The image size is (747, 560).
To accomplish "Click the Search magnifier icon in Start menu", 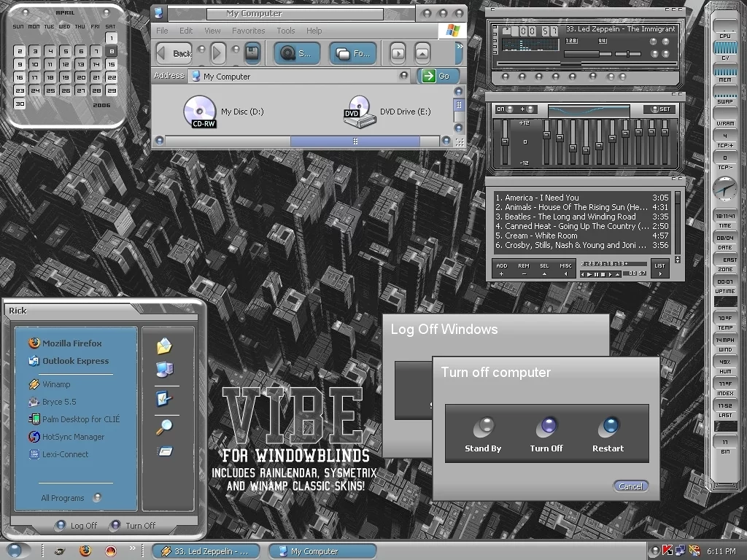I will (x=164, y=427).
